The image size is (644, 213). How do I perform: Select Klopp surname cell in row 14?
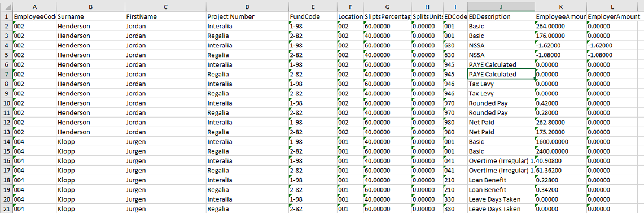[91, 141]
